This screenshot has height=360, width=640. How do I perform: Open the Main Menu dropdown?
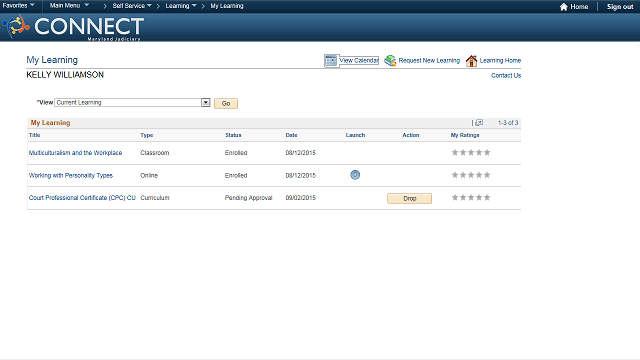pos(69,5)
